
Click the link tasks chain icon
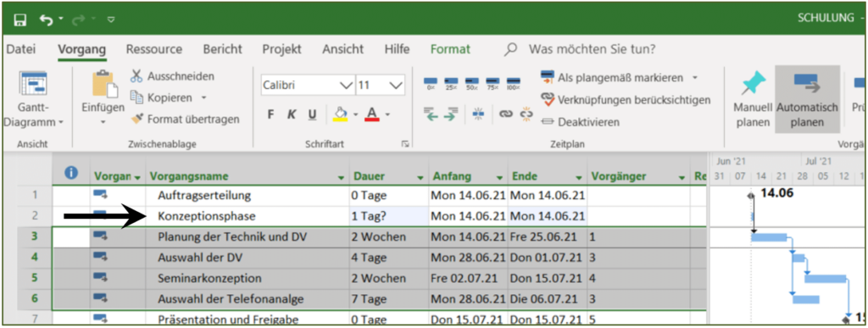point(505,114)
